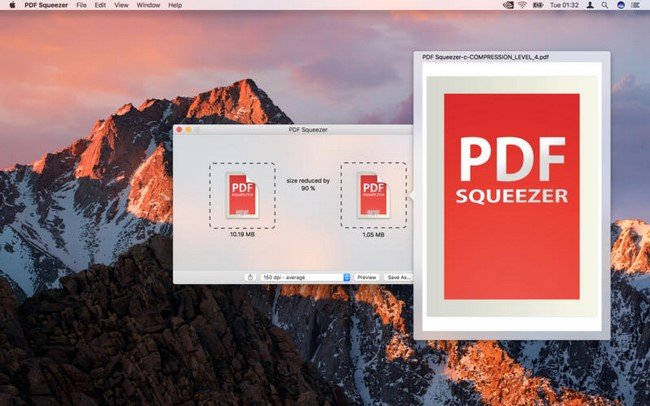Screen dimensions: 650x406
Task: Click the 1.05 MB file size label
Action: tap(373, 234)
